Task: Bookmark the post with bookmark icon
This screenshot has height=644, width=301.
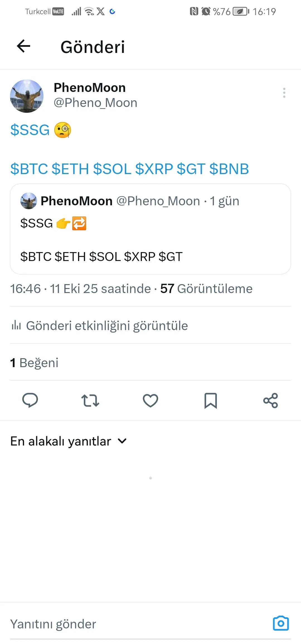Action: pyautogui.click(x=210, y=401)
